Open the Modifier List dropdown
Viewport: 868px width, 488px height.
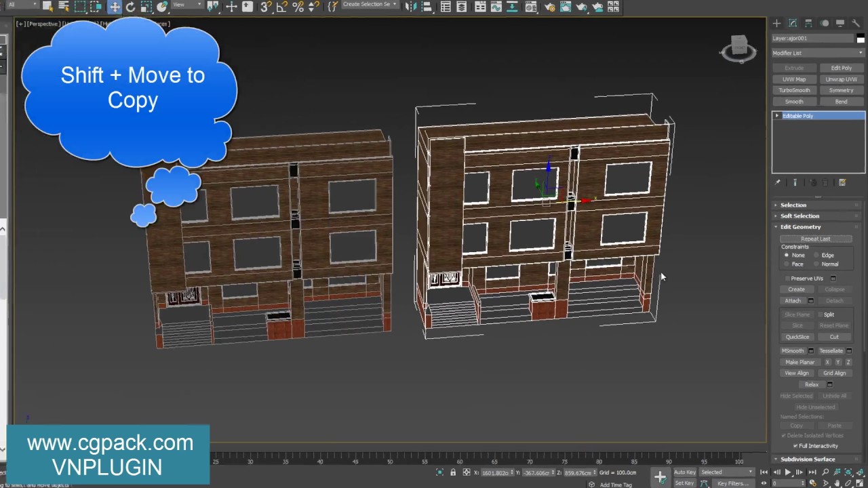(818, 53)
